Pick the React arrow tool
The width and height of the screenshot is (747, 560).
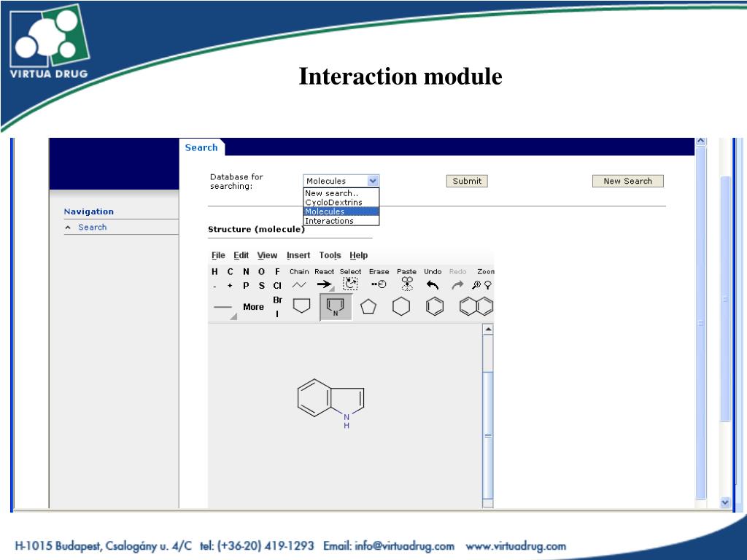tap(325, 285)
